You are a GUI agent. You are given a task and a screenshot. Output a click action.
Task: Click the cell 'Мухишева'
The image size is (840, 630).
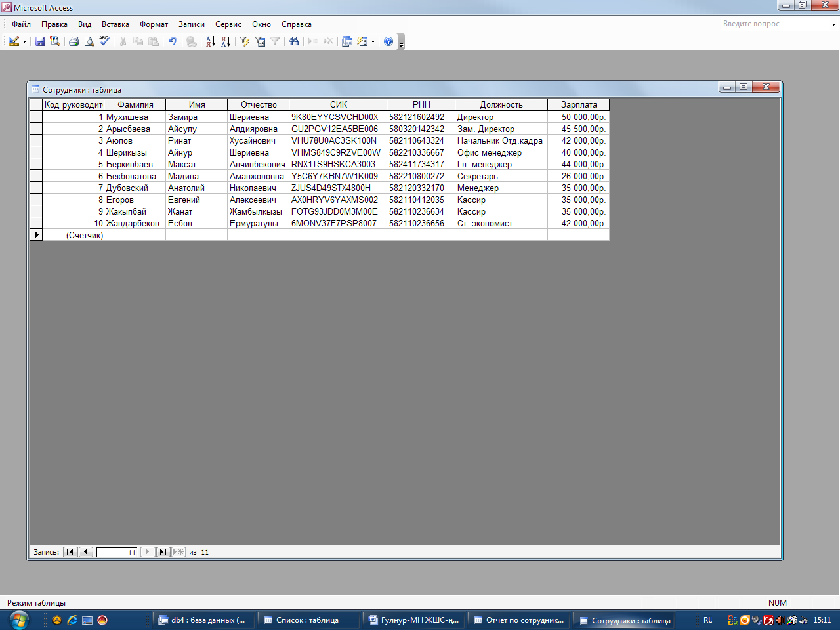click(x=135, y=117)
